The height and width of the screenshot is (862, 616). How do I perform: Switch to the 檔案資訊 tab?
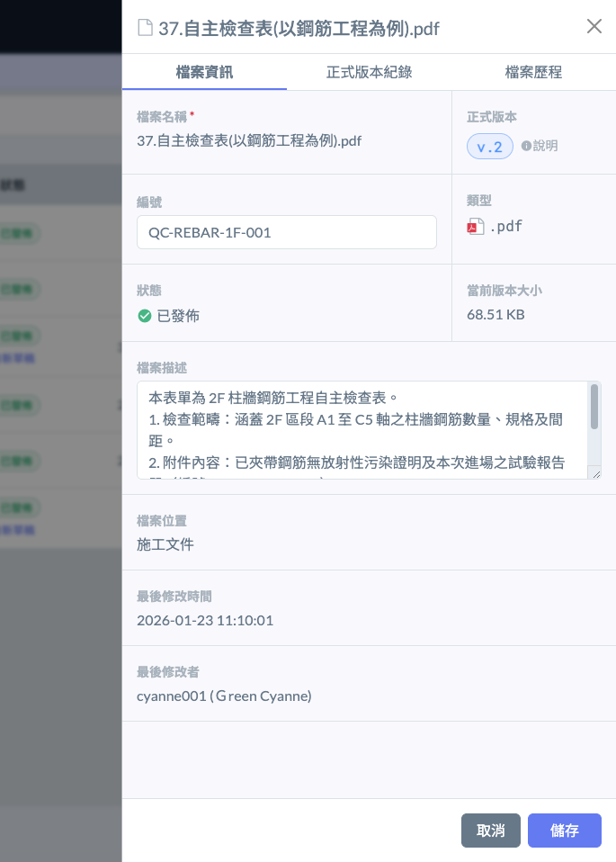point(204,72)
